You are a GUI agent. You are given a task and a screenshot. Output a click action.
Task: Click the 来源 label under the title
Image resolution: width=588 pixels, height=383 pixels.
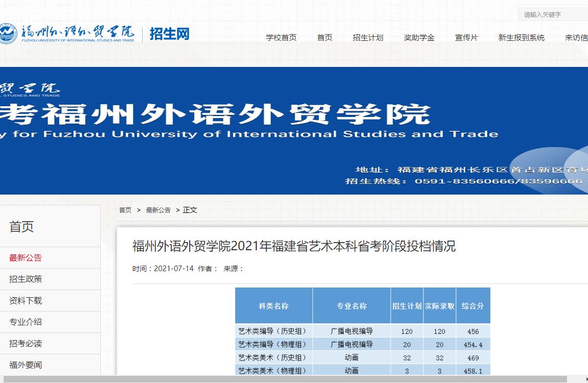[233, 269]
